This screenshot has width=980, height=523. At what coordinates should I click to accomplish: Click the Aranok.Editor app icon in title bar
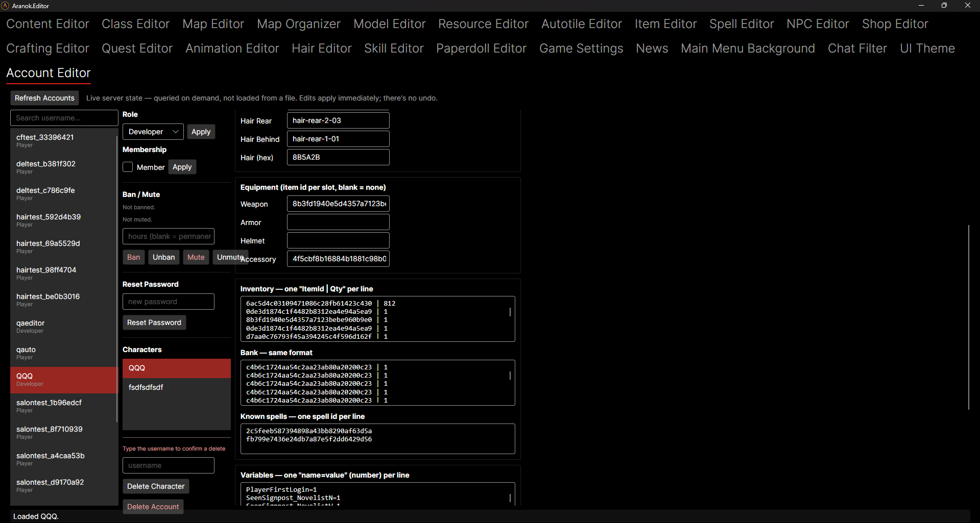[5, 6]
